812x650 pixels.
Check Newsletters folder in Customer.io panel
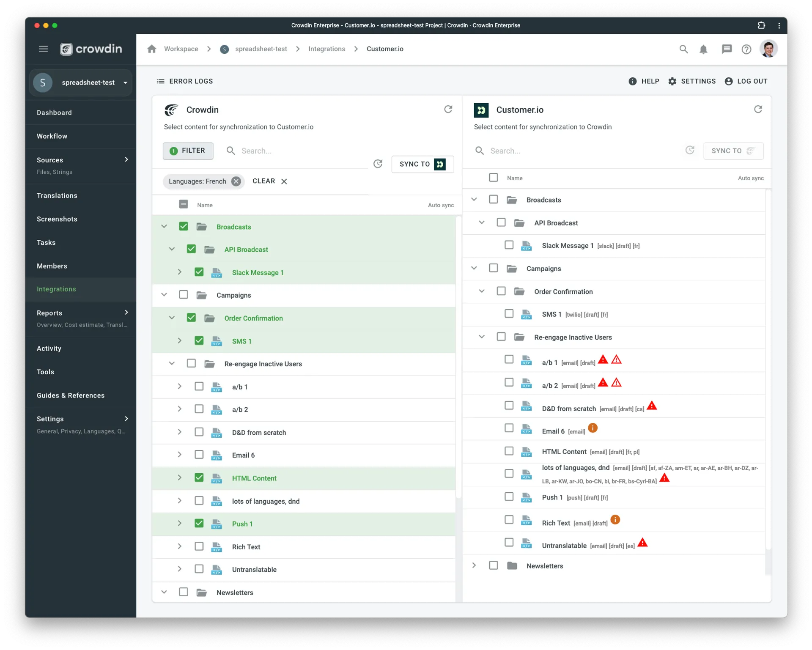(494, 565)
